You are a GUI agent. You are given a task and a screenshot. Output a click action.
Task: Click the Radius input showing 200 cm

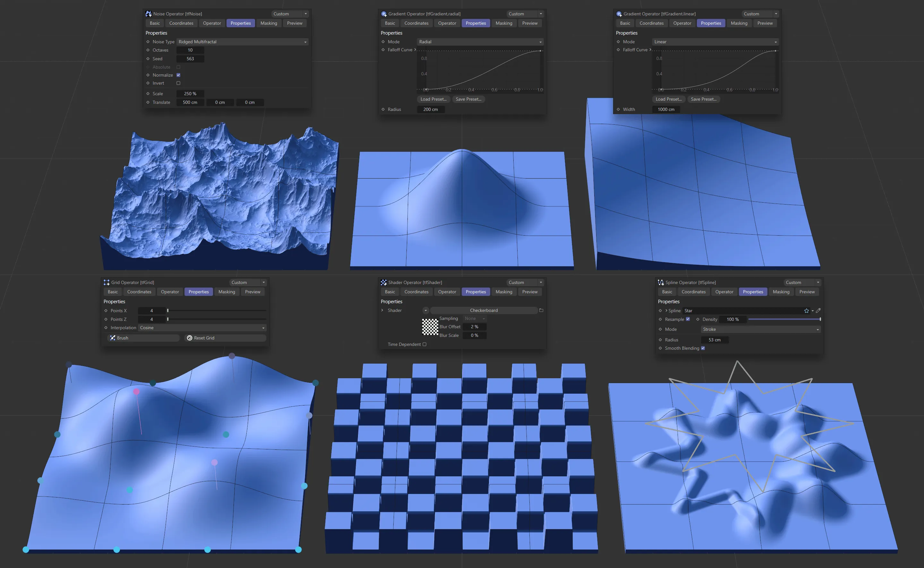(431, 109)
